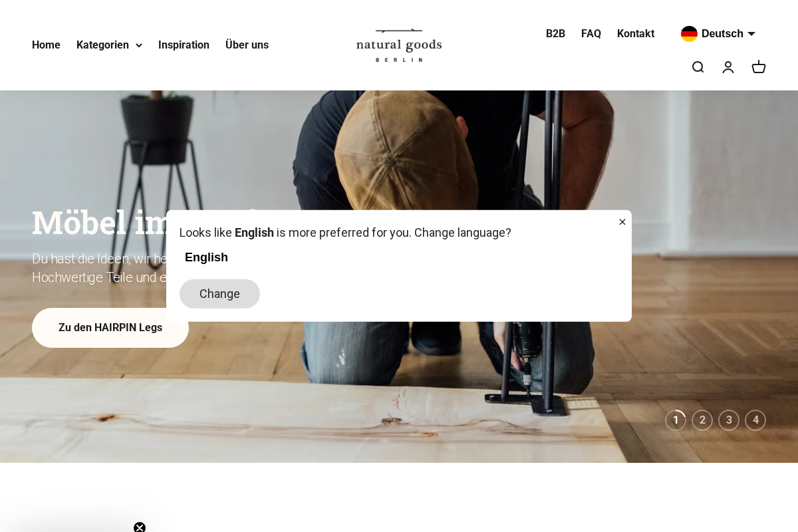Click the natural goods Berlin logo
The height and width of the screenshot is (532, 798).
[x=399, y=45]
